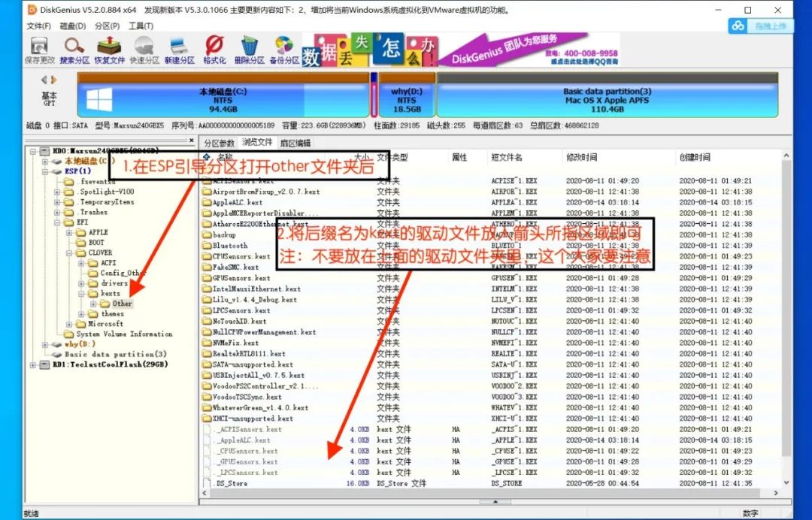Screen dimensions: 812x520
Task: Open the 文件(F) menu
Action: click(x=39, y=26)
